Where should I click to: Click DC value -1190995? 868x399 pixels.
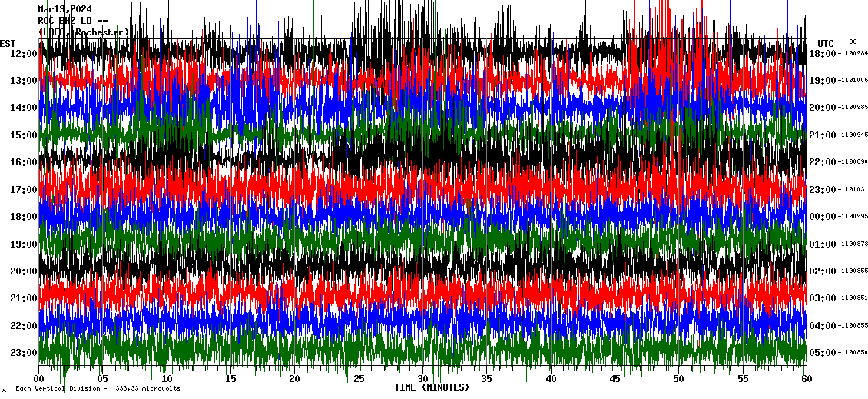[x=852, y=217]
